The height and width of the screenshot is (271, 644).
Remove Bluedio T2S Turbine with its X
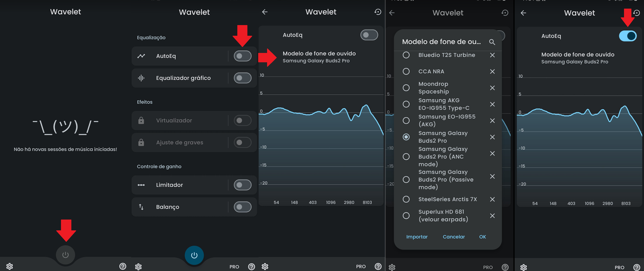coord(493,55)
